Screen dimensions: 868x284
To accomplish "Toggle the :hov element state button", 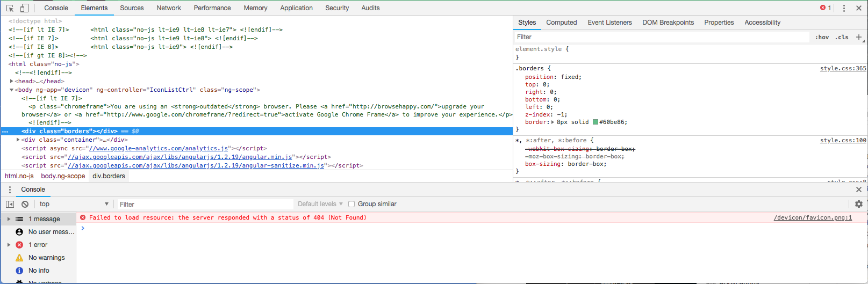I will coord(822,37).
